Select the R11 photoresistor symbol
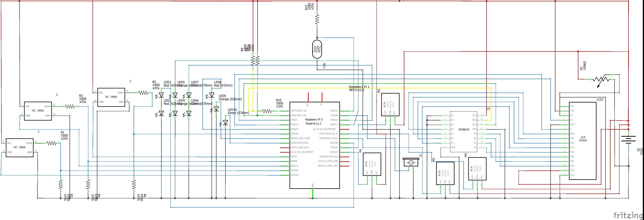Viewport: 644px width, 220px height. 317,49
